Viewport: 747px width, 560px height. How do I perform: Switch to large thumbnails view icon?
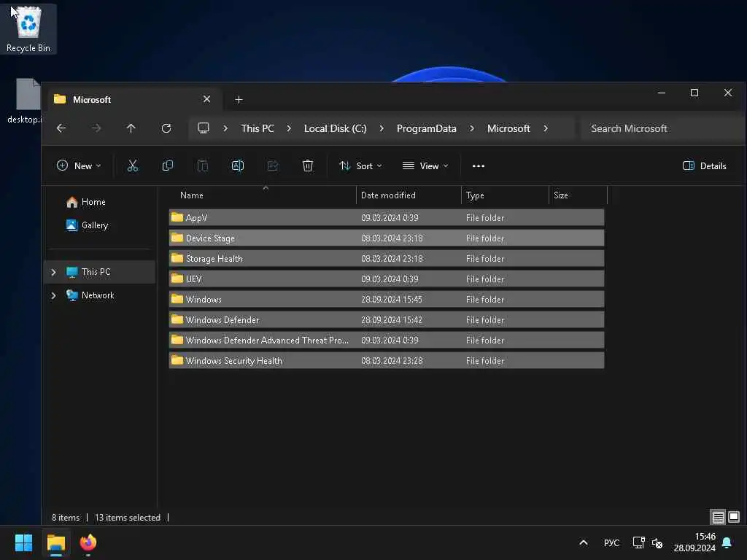point(734,517)
